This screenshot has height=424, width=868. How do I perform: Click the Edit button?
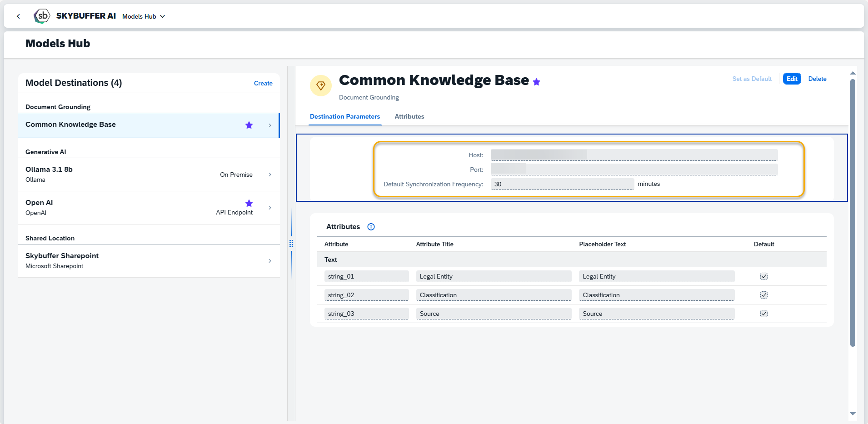(792, 79)
